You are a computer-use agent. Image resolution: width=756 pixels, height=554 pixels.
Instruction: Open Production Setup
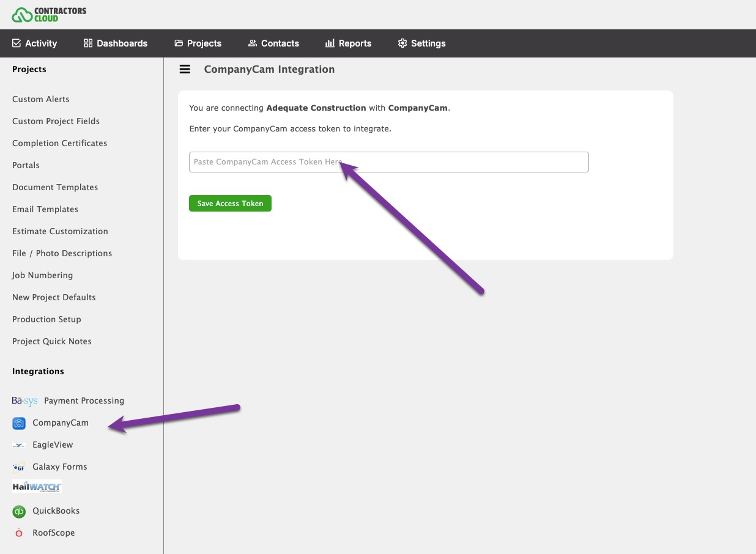pyautogui.click(x=46, y=319)
